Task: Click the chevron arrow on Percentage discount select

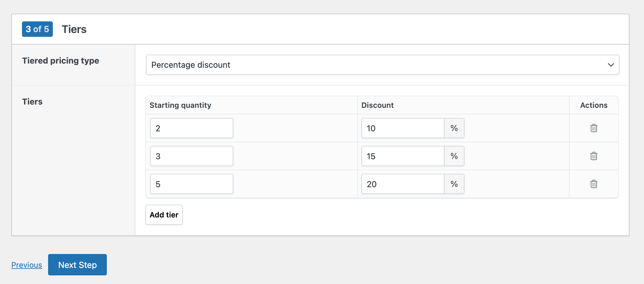Action: pyautogui.click(x=610, y=65)
